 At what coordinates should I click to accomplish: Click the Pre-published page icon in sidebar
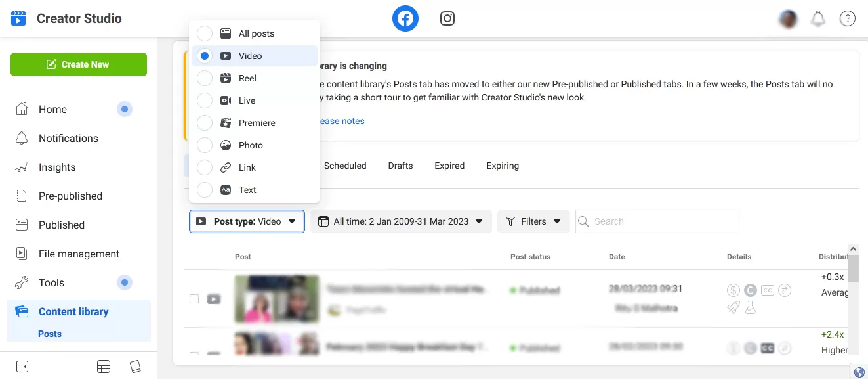(22, 196)
